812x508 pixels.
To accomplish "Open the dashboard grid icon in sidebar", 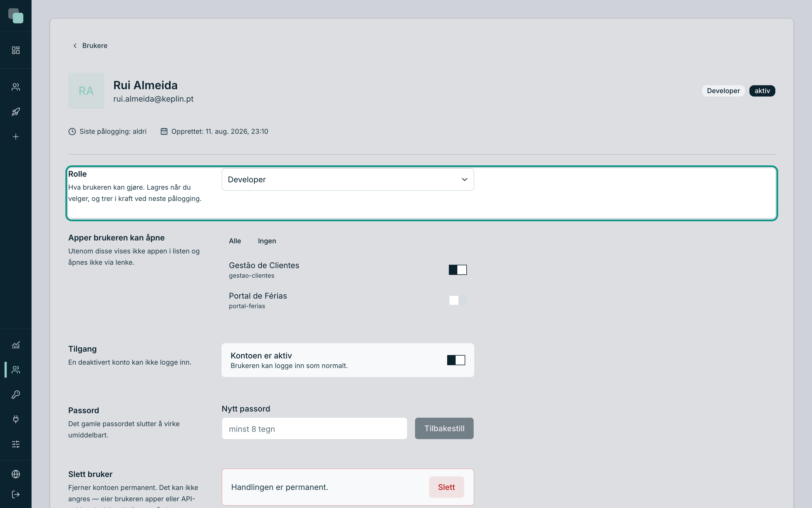I will point(16,50).
